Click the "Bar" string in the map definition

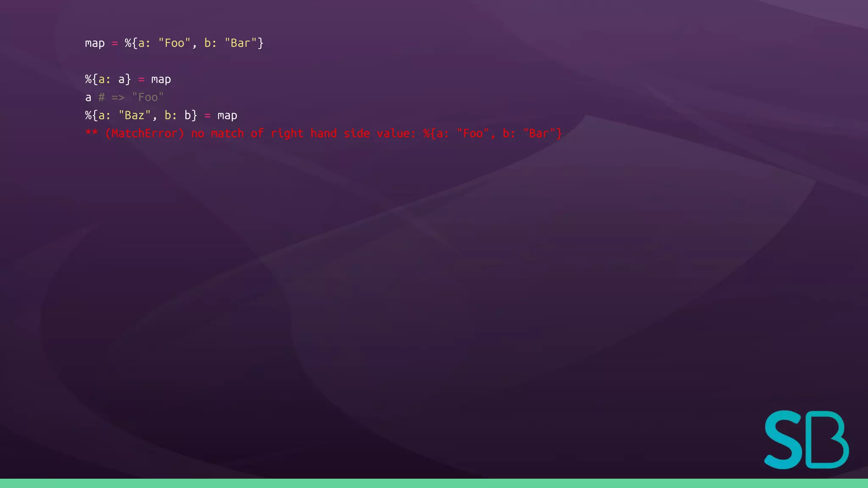coord(241,43)
